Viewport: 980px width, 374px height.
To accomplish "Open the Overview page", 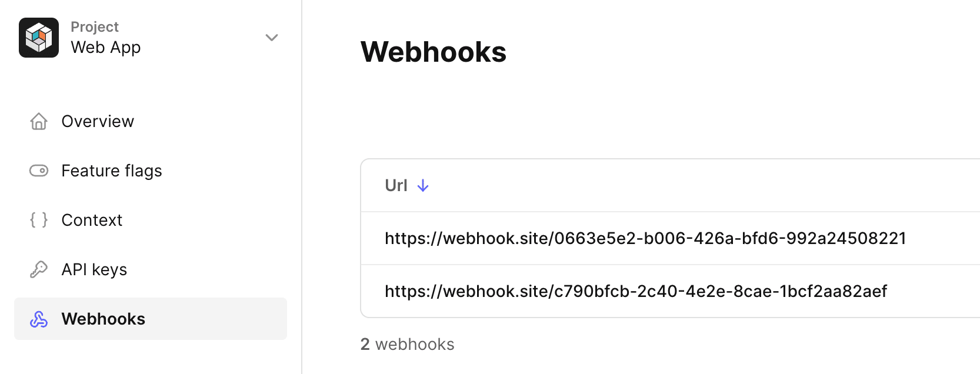I will [x=97, y=121].
